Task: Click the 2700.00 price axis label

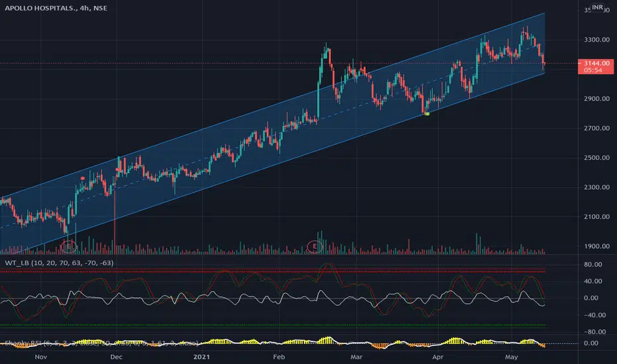Action: [596, 128]
